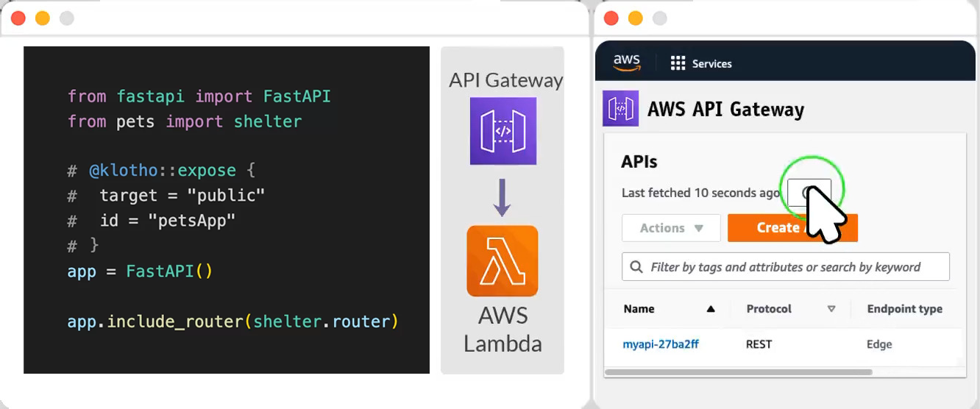Click the ascending sort arrow next to Name
Viewport: 980px width, 409px height.
click(711, 309)
